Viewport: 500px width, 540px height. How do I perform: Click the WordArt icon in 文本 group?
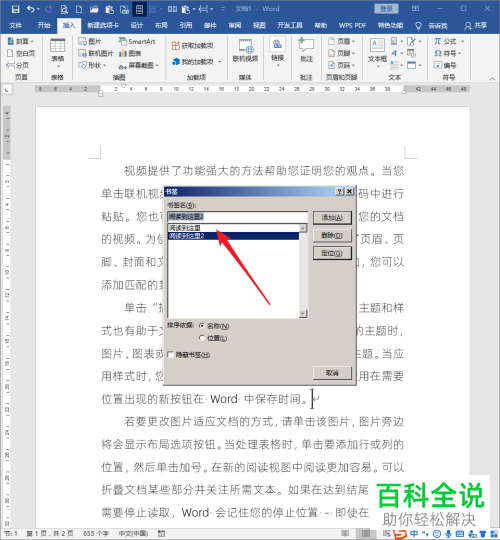pos(394,53)
